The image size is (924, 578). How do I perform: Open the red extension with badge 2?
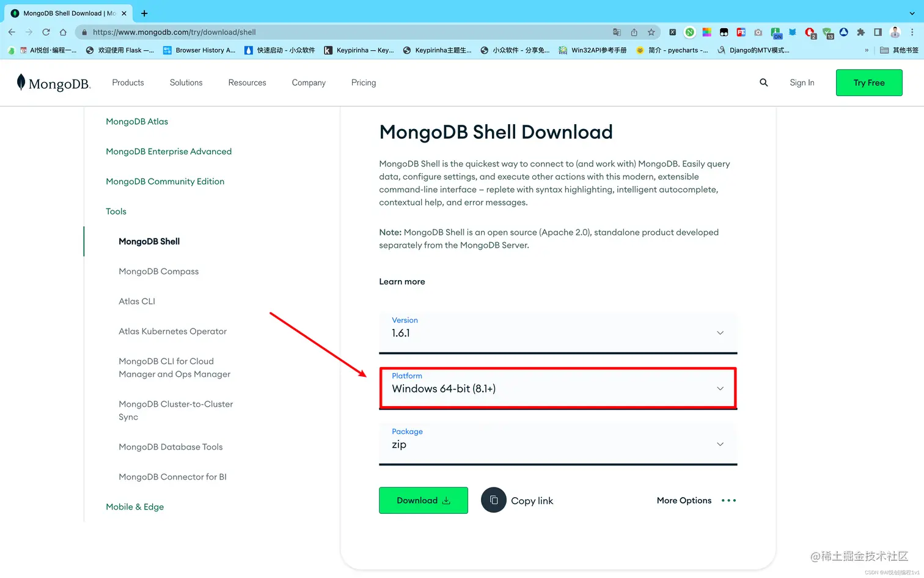point(810,32)
